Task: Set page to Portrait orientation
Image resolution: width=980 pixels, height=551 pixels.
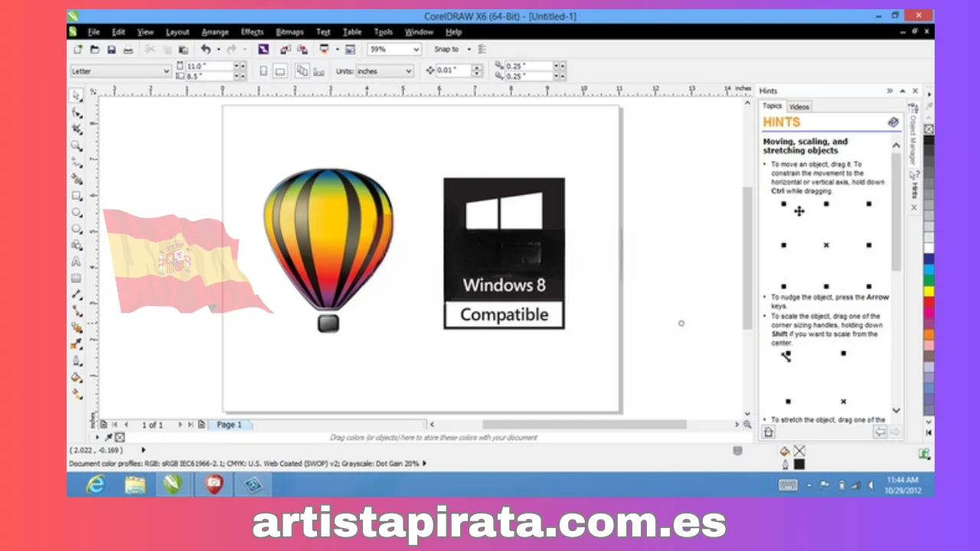Action: point(263,71)
